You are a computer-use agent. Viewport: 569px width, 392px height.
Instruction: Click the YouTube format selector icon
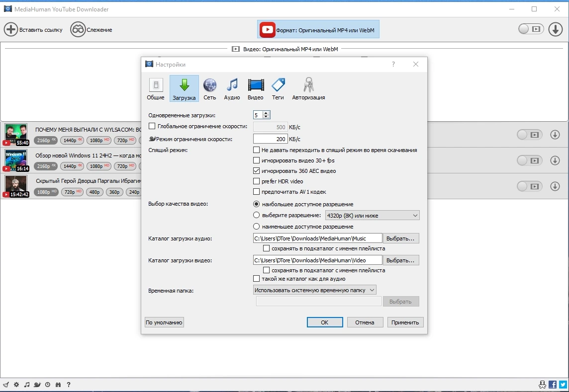click(268, 30)
